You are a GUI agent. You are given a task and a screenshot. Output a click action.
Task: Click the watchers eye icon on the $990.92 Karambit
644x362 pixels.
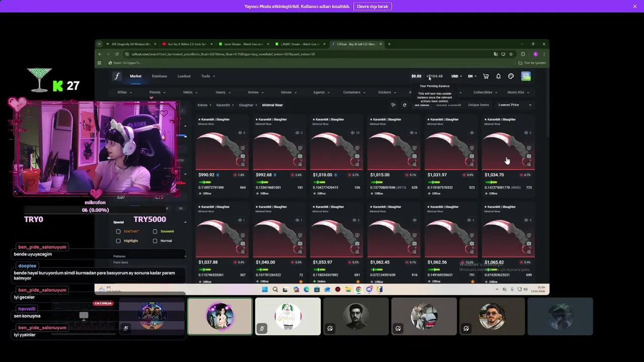pos(239,133)
